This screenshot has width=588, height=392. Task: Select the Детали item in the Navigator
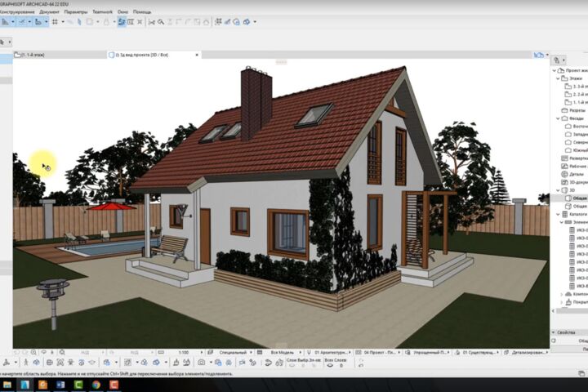tap(572, 174)
